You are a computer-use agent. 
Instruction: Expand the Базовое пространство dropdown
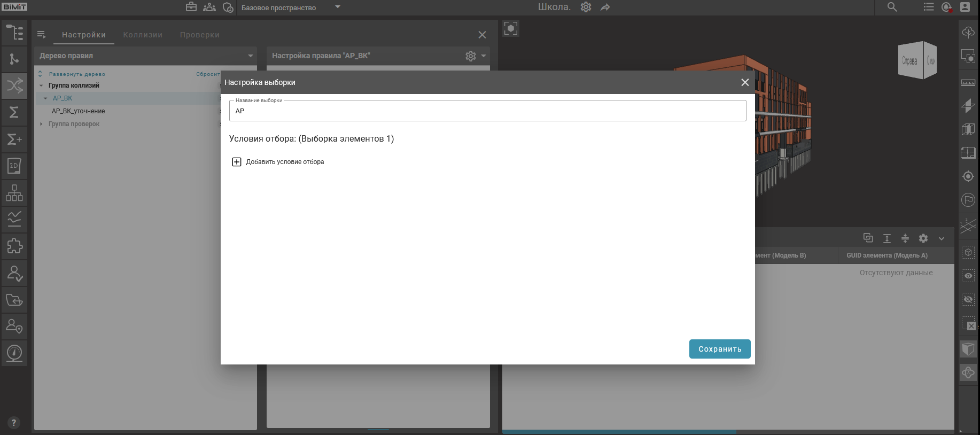[337, 7]
